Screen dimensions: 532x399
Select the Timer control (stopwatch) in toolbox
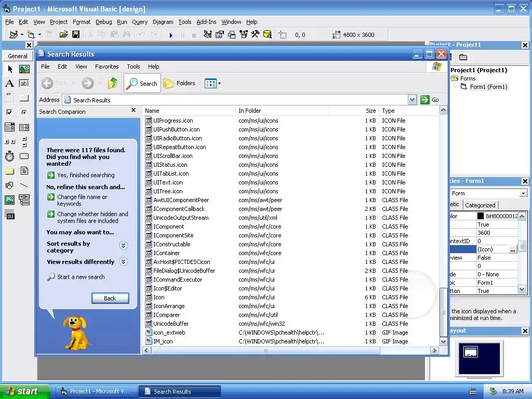(x=10, y=156)
